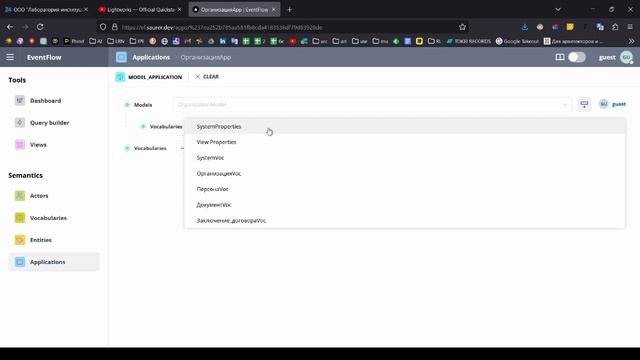View site security lock info
640x360 pixels.
[x=115, y=27]
